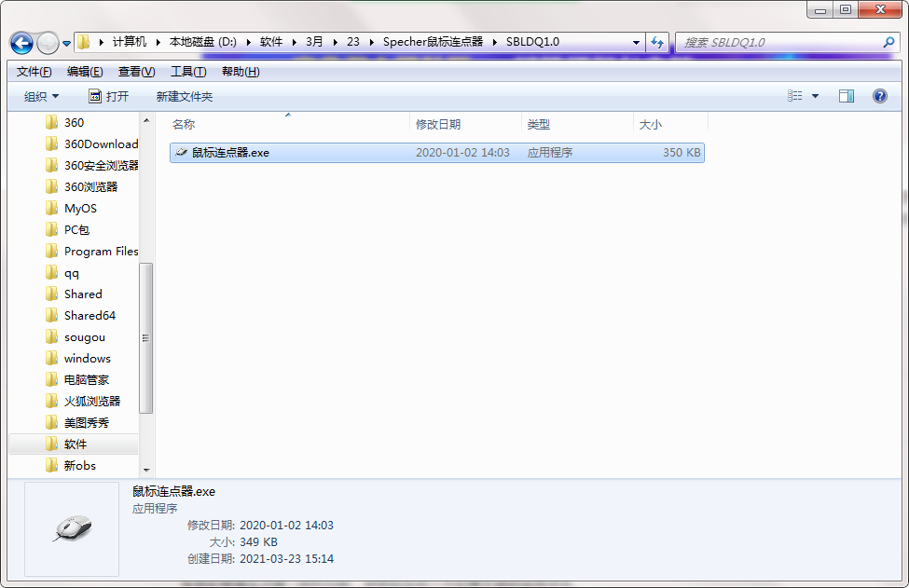Select 美图秀秀 folder in sidebar
The width and height of the screenshot is (909, 588).
click(x=77, y=422)
